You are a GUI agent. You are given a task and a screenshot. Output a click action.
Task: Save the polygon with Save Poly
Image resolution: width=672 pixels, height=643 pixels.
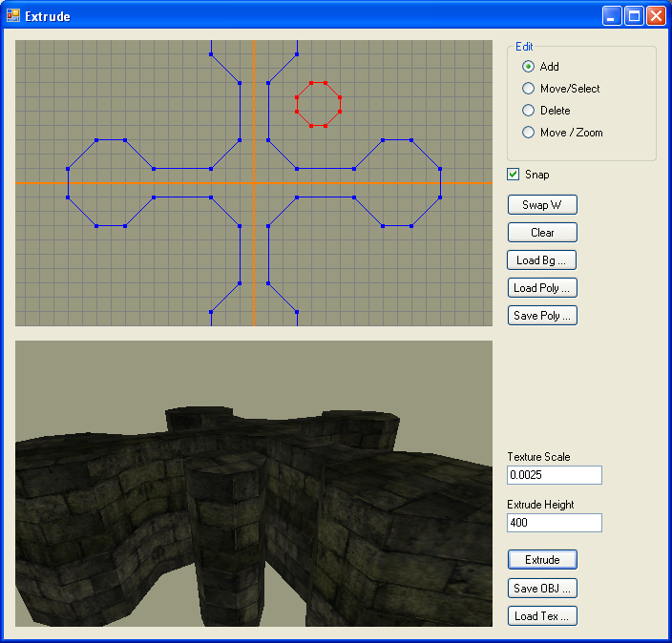pyautogui.click(x=542, y=315)
